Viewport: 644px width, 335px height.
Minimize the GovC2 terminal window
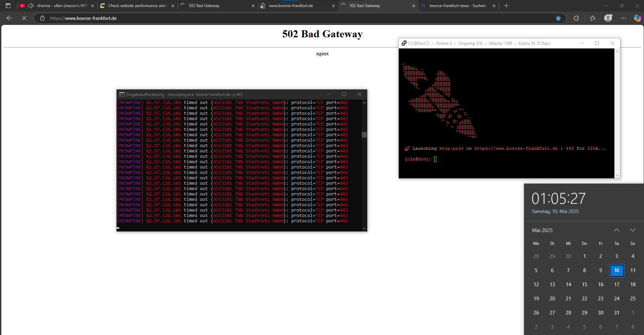tap(582, 43)
